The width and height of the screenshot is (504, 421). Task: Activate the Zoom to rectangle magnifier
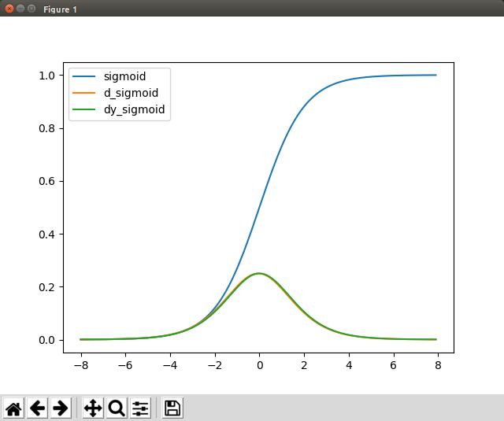(117, 408)
